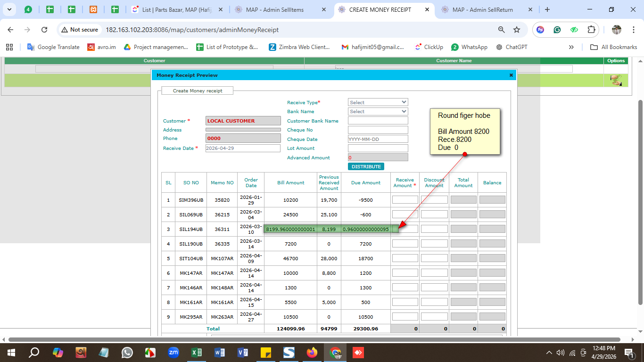Expand the Receive Type dropdown

pos(378,102)
